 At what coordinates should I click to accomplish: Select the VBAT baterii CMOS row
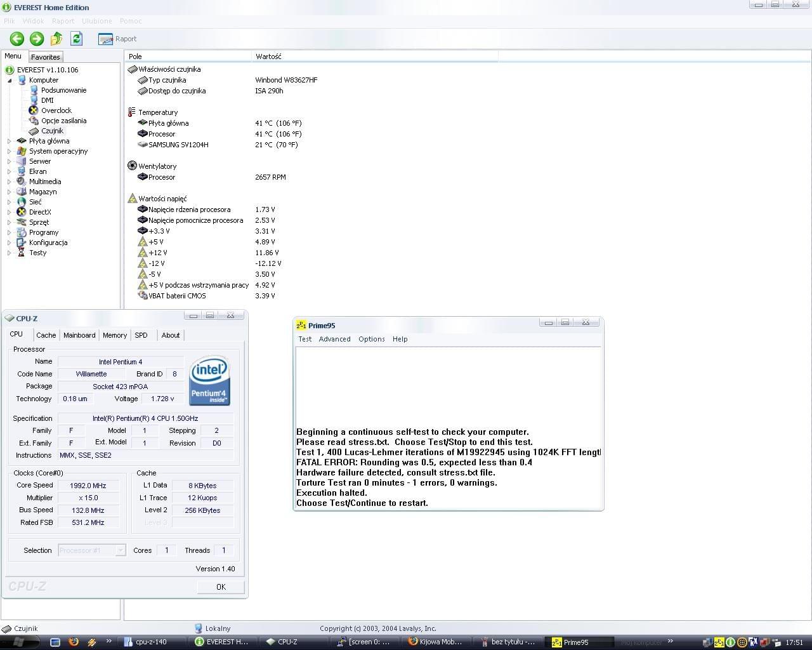coord(206,296)
